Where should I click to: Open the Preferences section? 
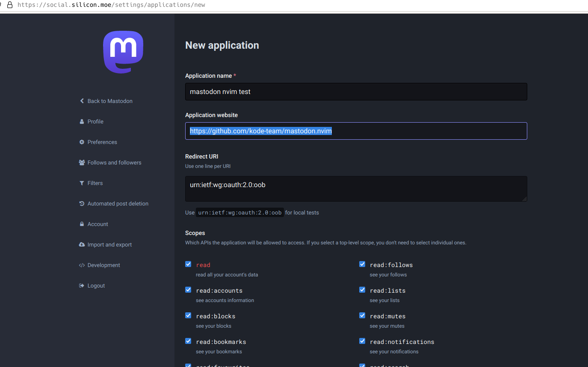102,142
